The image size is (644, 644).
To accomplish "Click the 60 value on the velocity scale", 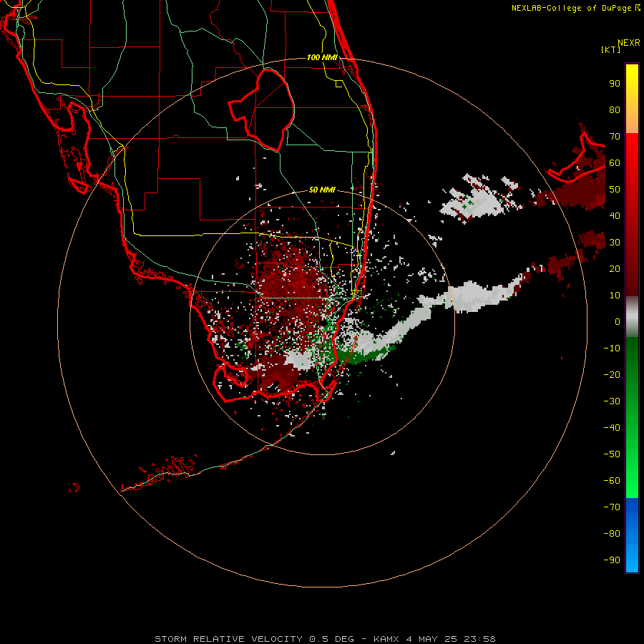I will [x=615, y=163].
